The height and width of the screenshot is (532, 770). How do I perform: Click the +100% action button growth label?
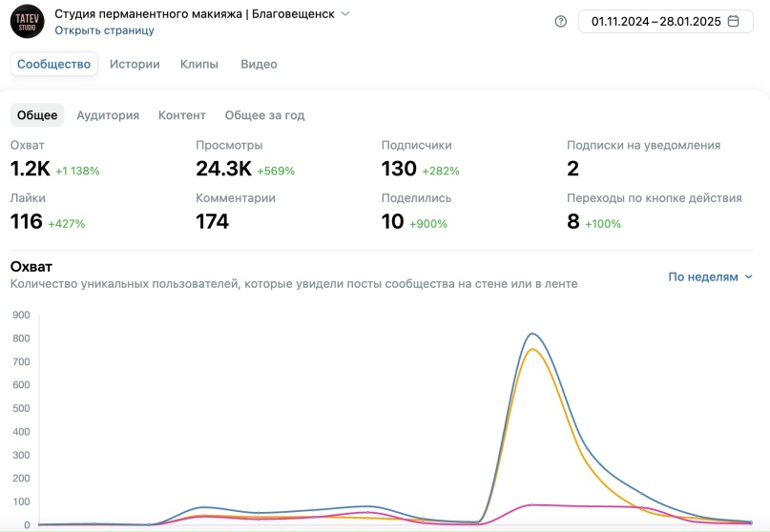pyautogui.click(x=602, y=224)
